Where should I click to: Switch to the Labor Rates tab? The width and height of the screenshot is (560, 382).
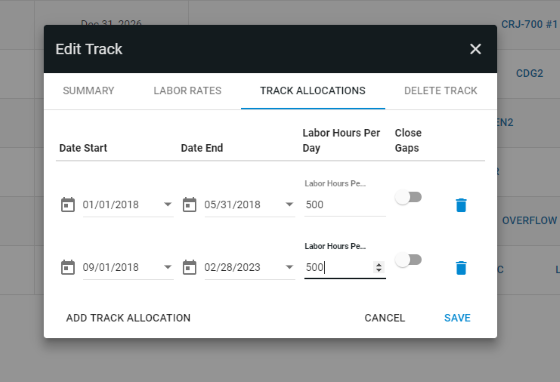pos(188,91)
